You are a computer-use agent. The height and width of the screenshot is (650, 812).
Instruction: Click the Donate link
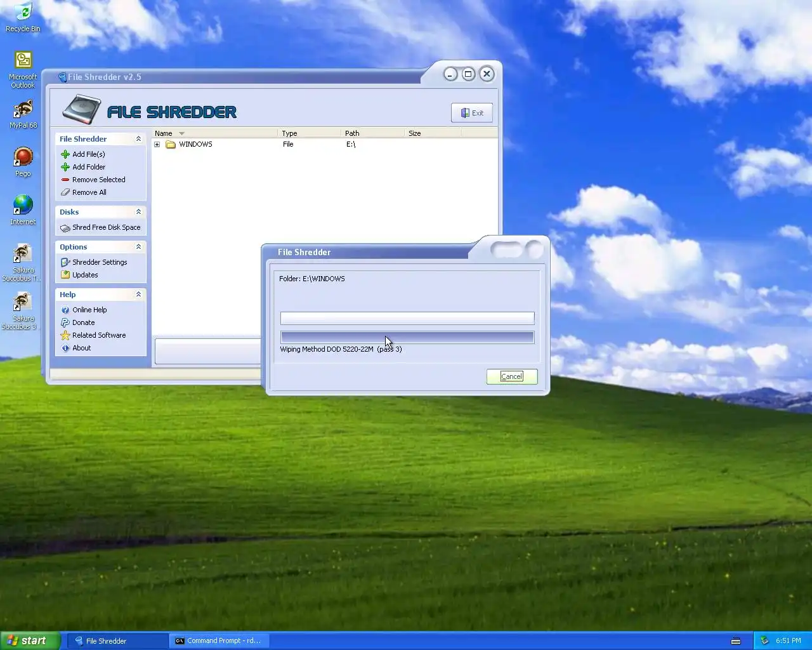coord(83,322)
